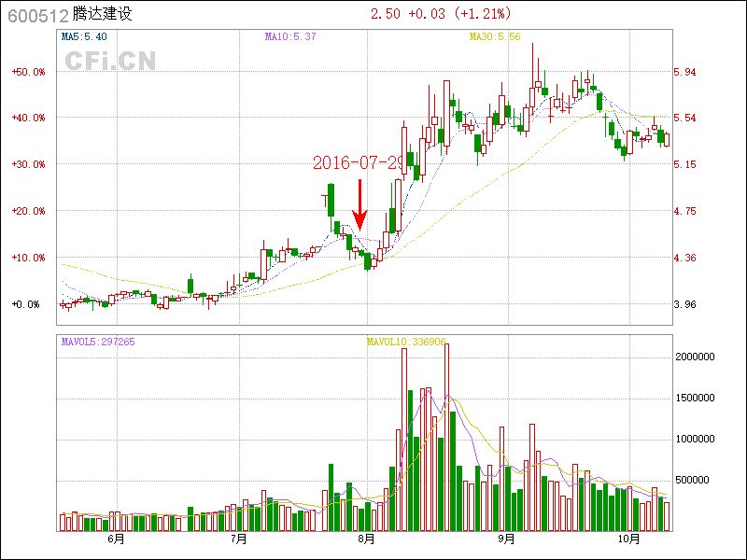Click the MAVOL5:297265 volume label
The image size is (747, 560).
click(98, 342)
